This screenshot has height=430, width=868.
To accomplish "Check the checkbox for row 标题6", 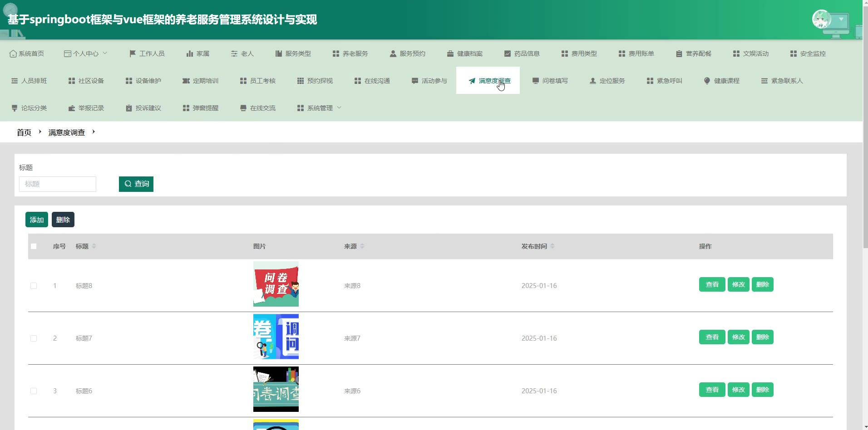I will 34,391.
